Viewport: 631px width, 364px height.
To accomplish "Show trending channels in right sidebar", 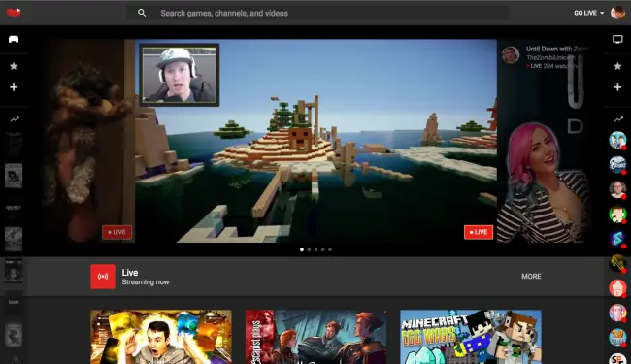I will [618, 119].
